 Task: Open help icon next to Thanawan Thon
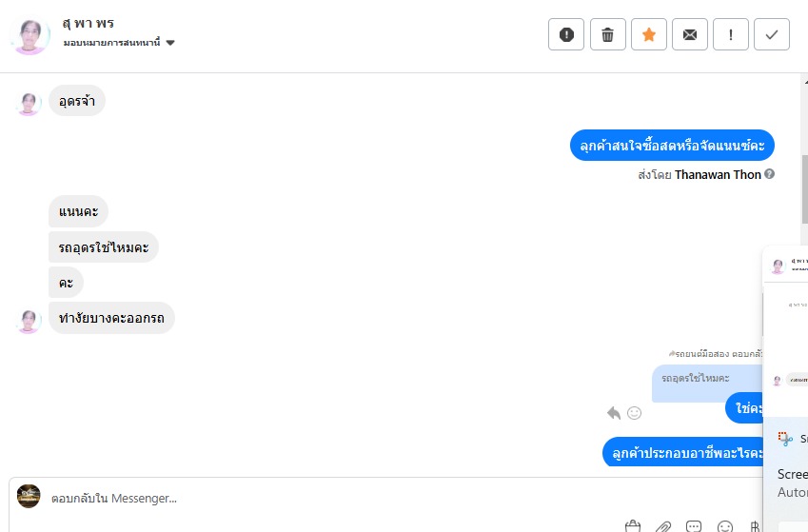coord(769,174)
